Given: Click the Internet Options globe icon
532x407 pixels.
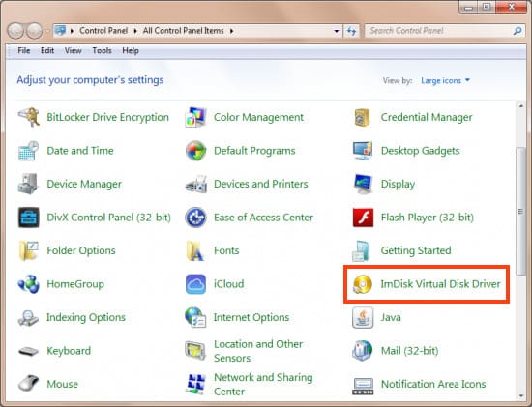Looking at the screenshot, I should pos(195,317).
